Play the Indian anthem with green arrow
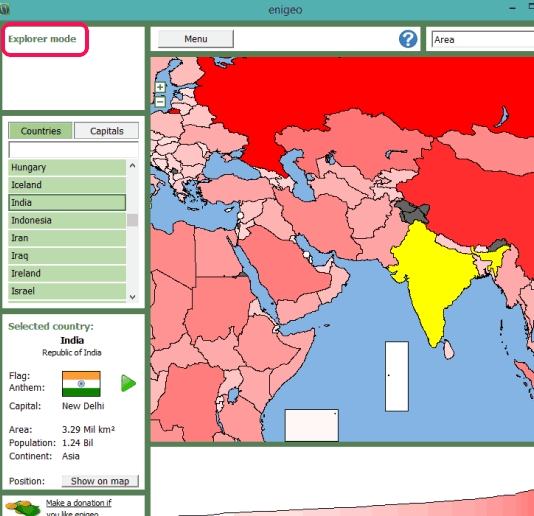This screenshot has height=516, width=534. (128, 383)
